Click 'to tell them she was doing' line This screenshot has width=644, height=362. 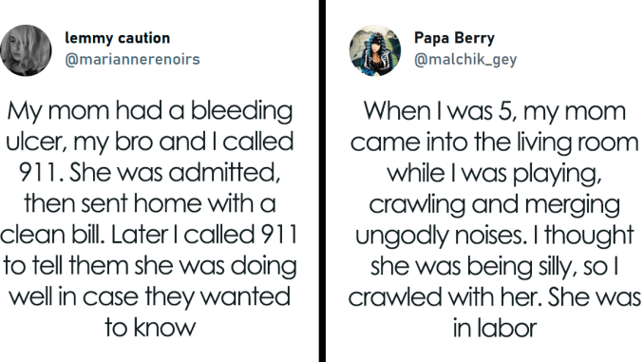tap(150, 266)
